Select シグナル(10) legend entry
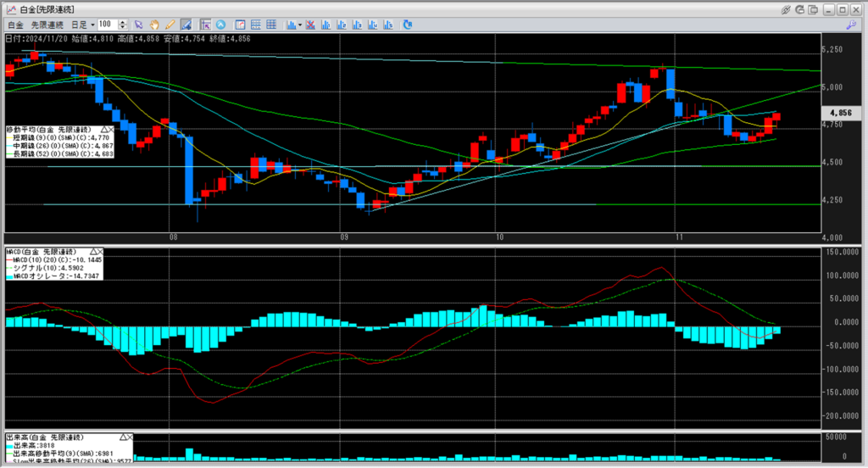868x468 pixels. [45, 268]
